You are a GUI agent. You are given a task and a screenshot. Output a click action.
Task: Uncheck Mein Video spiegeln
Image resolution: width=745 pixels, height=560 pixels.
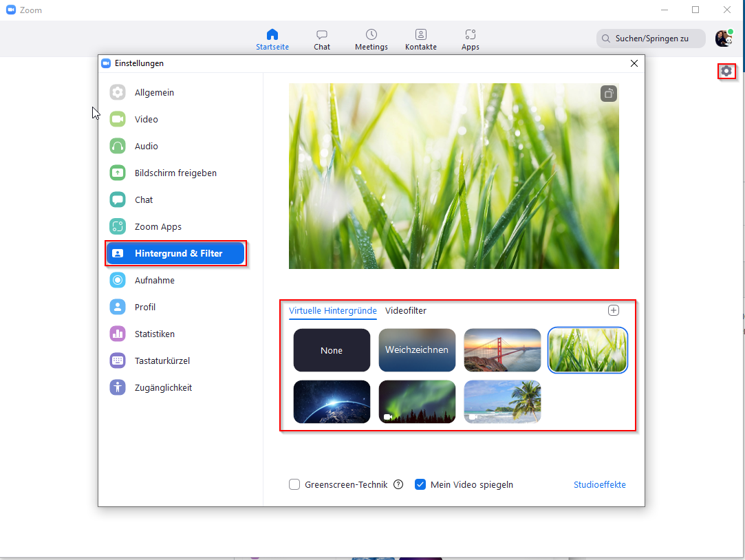click(420, 484)
